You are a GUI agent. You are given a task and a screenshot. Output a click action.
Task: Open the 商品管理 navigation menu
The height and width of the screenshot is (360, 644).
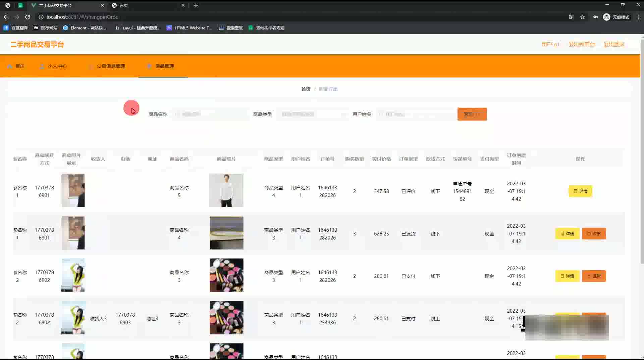coord(164,66)
